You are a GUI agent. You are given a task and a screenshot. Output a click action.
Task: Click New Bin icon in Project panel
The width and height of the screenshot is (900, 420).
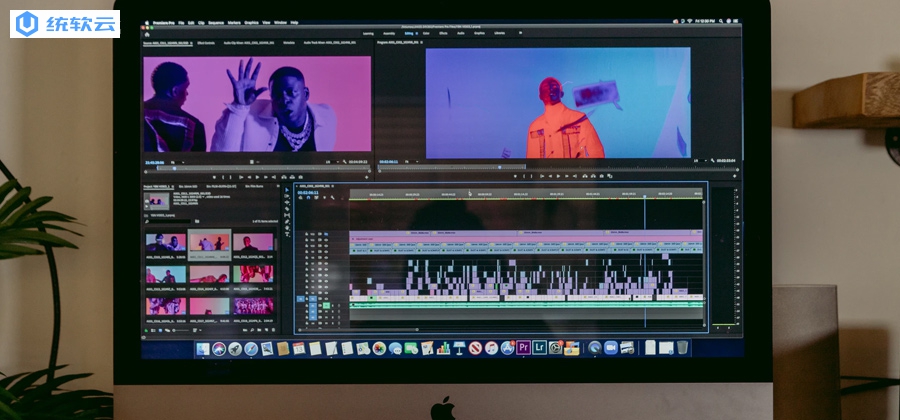tap(259, 330)
